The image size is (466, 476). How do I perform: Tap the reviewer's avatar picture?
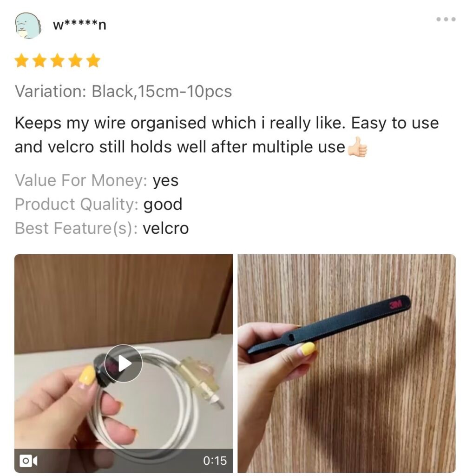coord(28,26)
